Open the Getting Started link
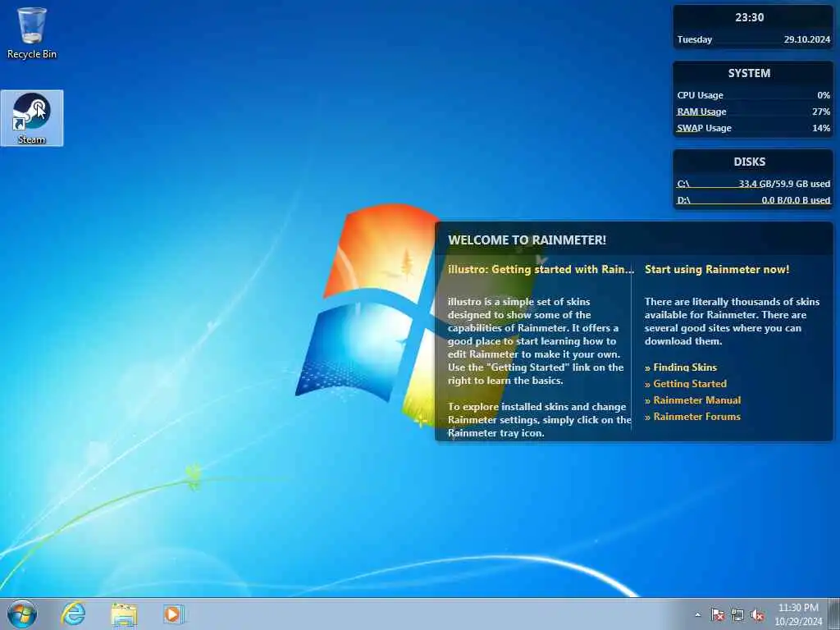 click(686, 384)
